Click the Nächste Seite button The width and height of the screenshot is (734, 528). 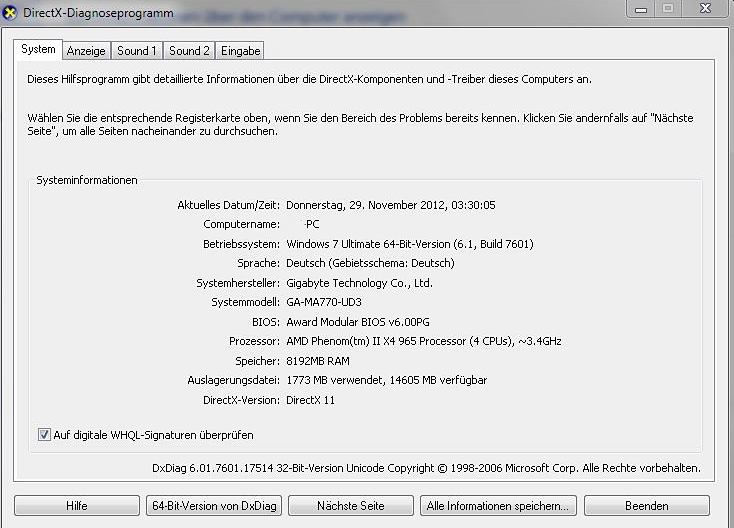(x=351, y=506)
